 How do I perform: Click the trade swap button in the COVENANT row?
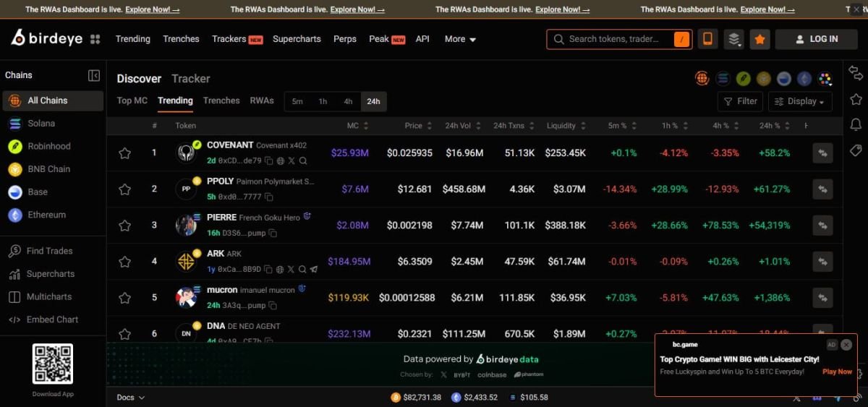pyautogui.click(x=822, y=153)
